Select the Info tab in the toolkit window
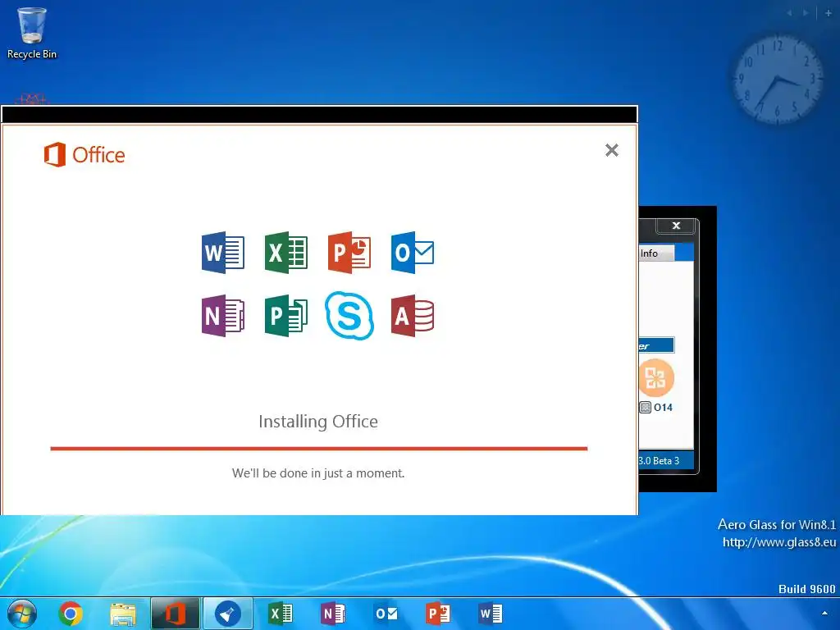 click(x=656, y=253)
